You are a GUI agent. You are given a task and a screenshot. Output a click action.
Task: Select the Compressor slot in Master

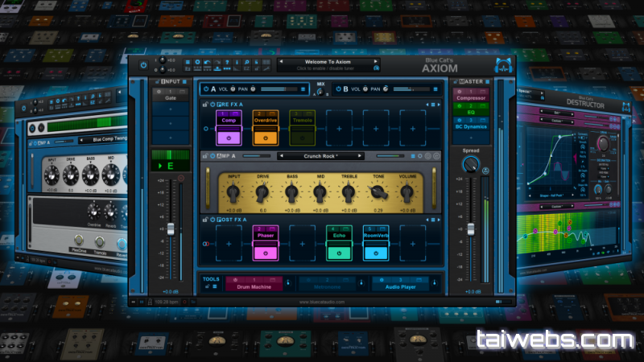(471, 97)
